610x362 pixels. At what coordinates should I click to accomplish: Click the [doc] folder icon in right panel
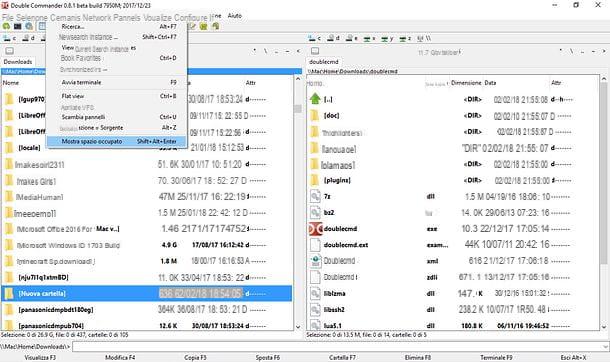pyautogui.click(x=315, y=115)
